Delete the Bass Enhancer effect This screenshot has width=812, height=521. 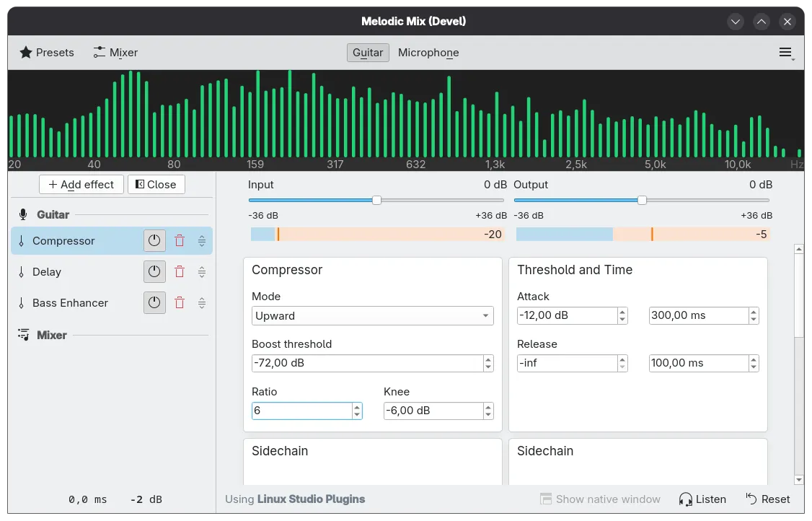pyautogui.click(x=180, y=303)
